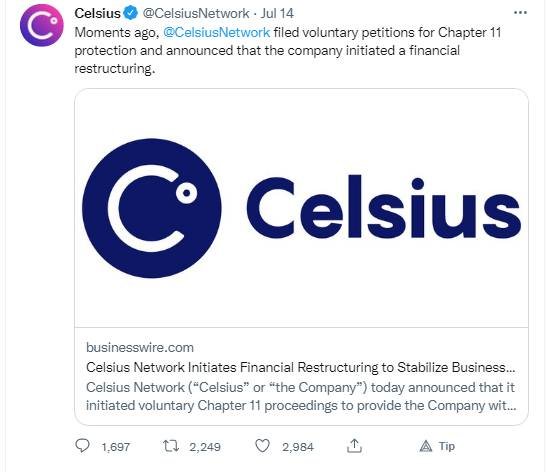
Task: Click the 1,697 replies count
Action: coord(115,447)
